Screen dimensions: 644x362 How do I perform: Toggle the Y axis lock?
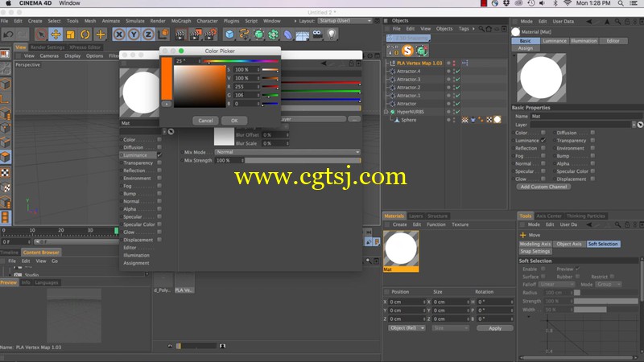[x=134, y=35]
